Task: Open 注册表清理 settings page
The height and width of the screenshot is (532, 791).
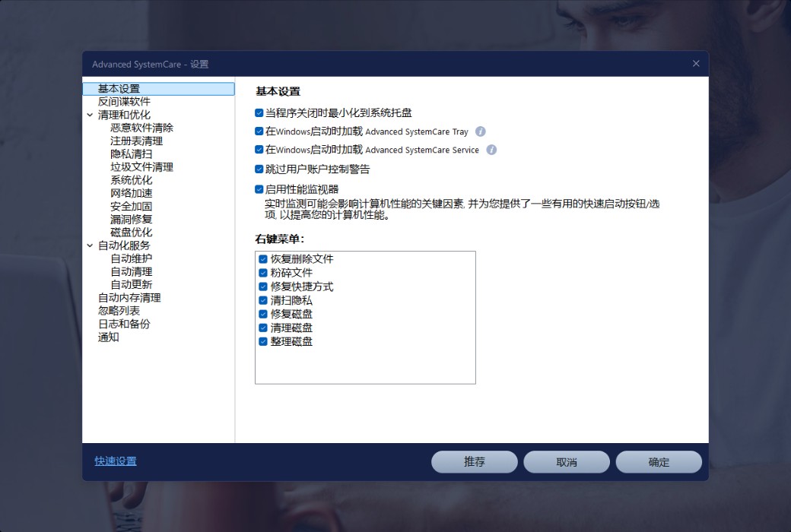Action: click(136, 141)
